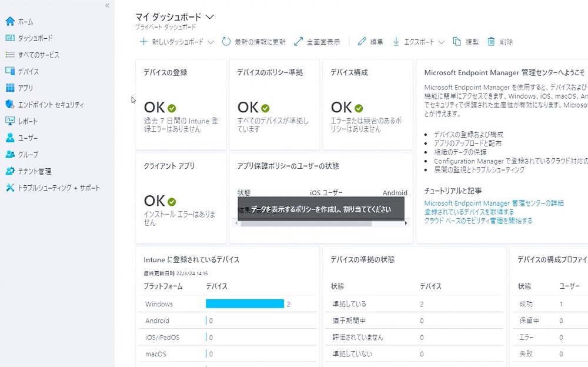This screenshot has width=588, height=367.
Task: Click the ユーザー person icon
Action: click(x=10, y=138)
